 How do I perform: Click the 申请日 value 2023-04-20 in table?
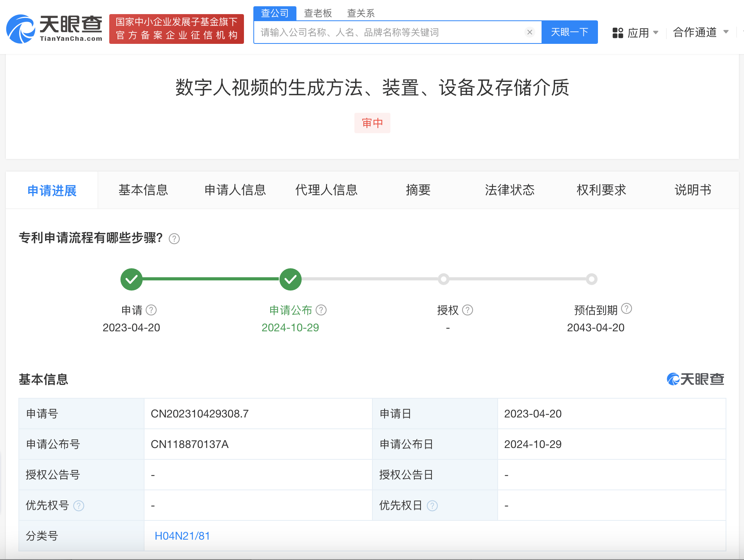533,414
